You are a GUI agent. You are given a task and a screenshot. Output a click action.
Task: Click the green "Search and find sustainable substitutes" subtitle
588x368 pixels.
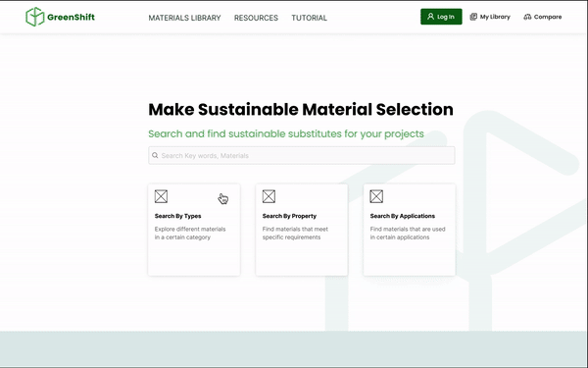(286, 133)
